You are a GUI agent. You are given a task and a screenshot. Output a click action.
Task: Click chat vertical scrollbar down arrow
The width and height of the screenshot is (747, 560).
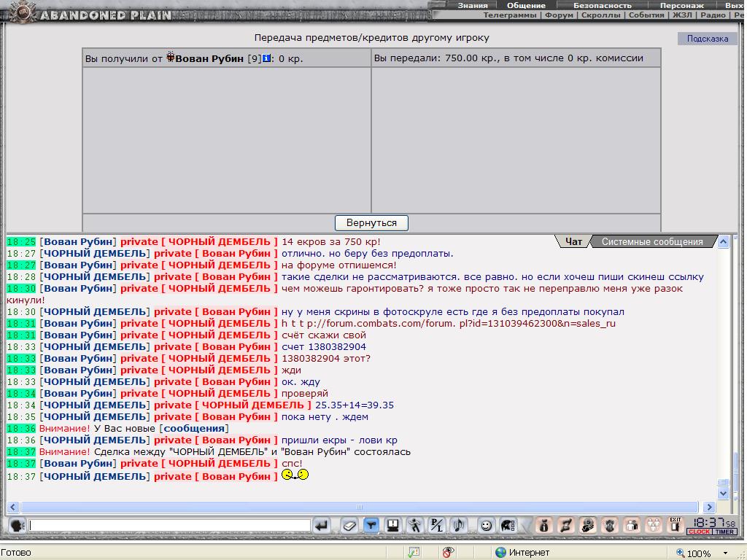pos(723,494)
